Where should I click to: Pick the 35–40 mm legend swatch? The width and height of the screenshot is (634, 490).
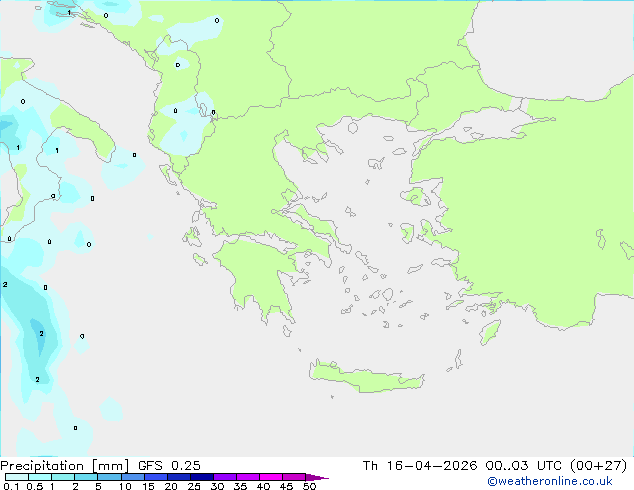pos(248,477)
